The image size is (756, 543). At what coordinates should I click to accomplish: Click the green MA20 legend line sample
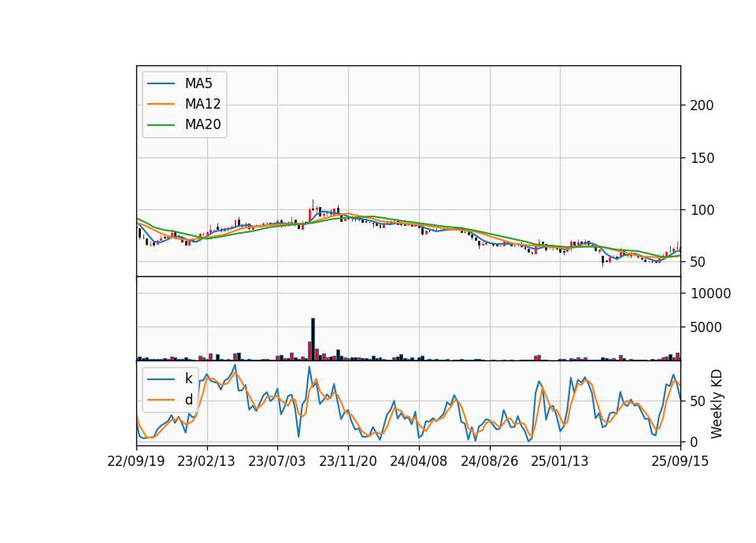[161, 124]
